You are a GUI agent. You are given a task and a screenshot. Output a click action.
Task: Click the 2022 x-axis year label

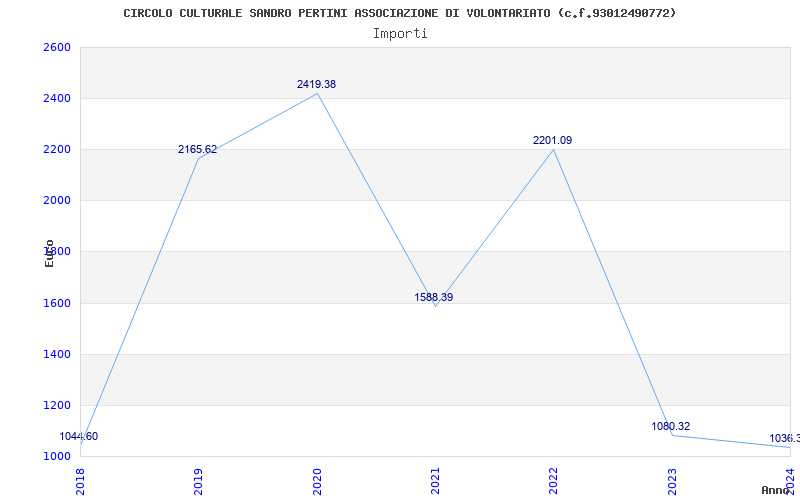pyautogui.click(x=554, y=482)
